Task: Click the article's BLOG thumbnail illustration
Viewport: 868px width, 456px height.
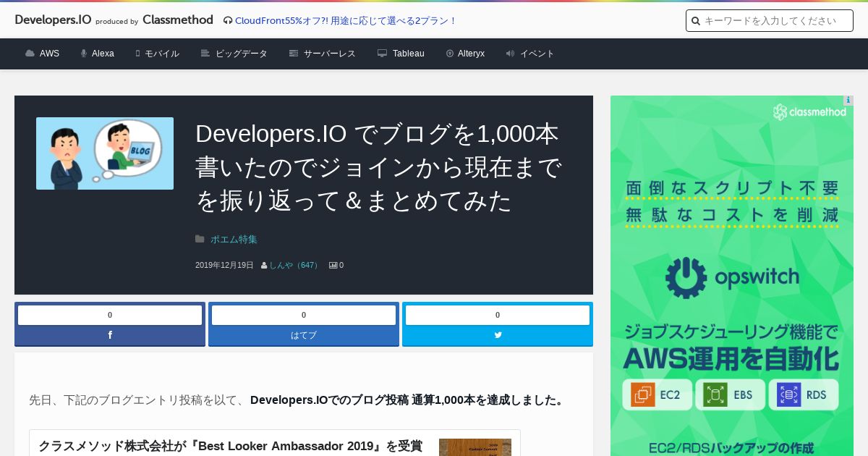Action: click(105, 153)
